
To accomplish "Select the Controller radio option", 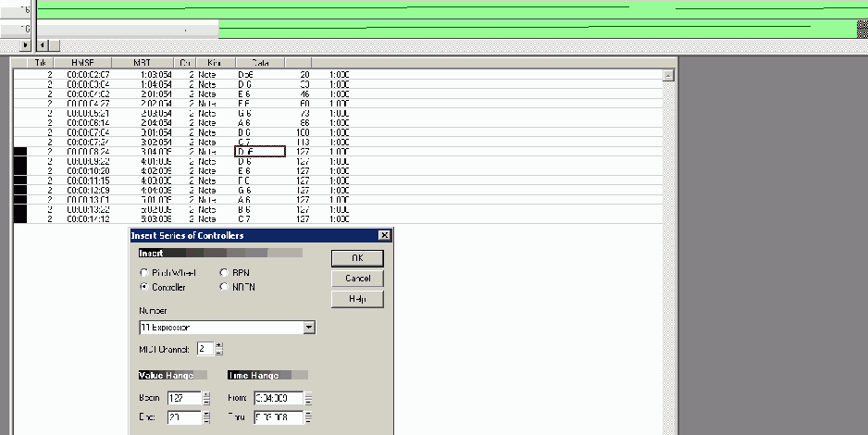I will pyautogui.click(x=143, y=287).
